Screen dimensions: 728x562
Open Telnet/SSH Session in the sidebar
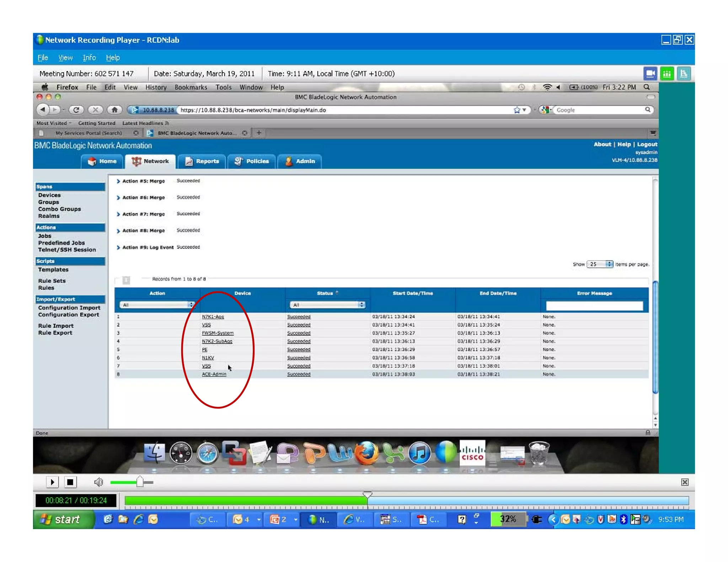pyautogui.click(x=67, y=250)
